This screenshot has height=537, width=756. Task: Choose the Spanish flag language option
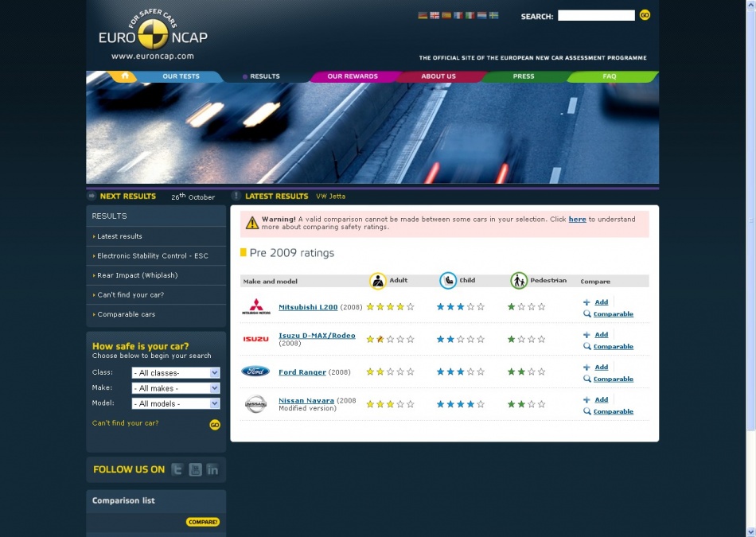pos(446,15)
